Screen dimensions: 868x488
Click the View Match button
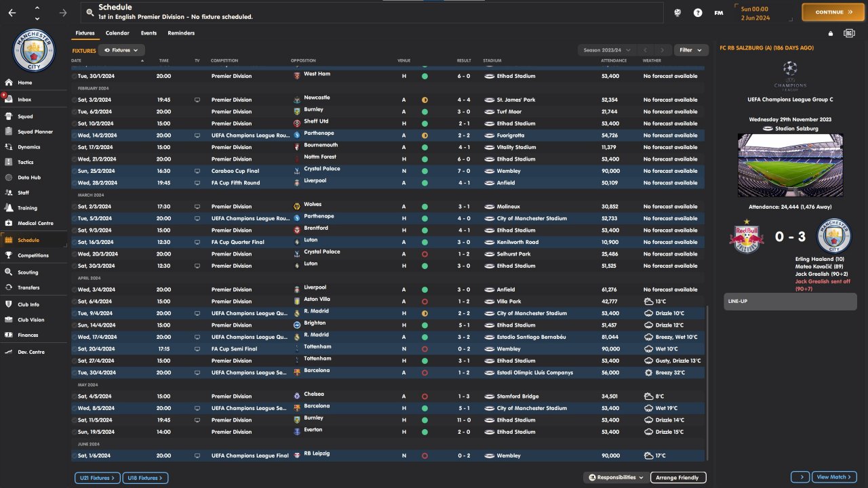pos(835,477)
